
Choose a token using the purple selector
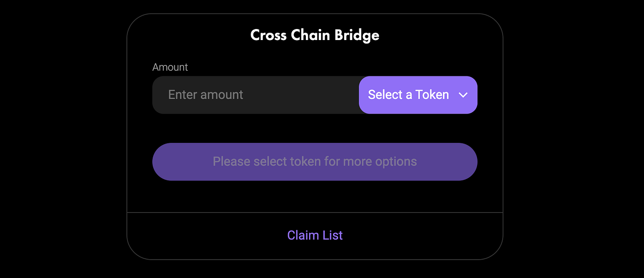pyautogui.click(x=418, y=95)
